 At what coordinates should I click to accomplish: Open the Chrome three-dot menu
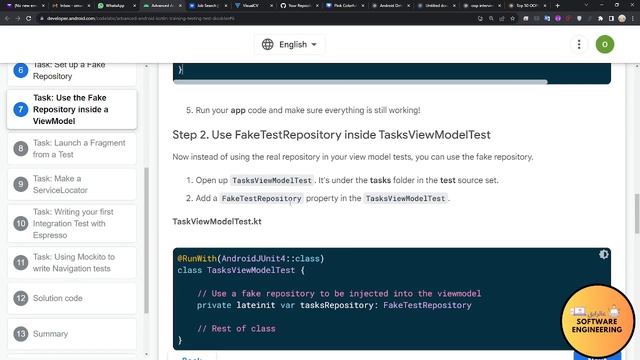633,18
